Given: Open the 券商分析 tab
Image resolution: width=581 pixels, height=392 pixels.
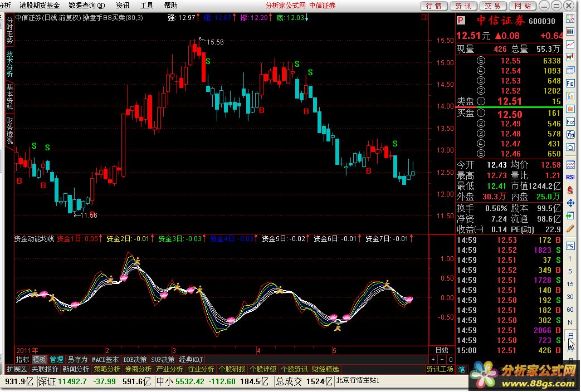Looking at the screenshot, I should tap(138, 369).
